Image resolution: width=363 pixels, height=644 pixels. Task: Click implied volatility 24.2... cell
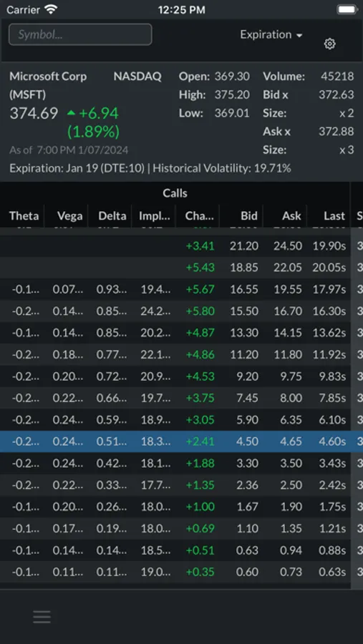pyautogui.click(x=155, y=311)
